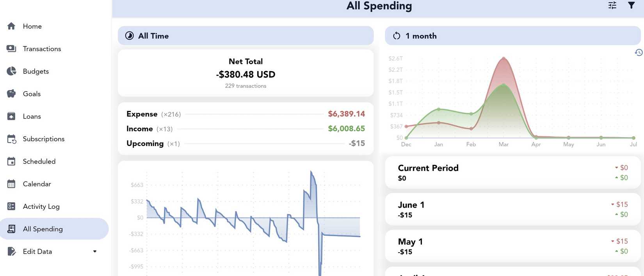
Task: Open the adjust settings sliders icon
Action: point(612,5)
